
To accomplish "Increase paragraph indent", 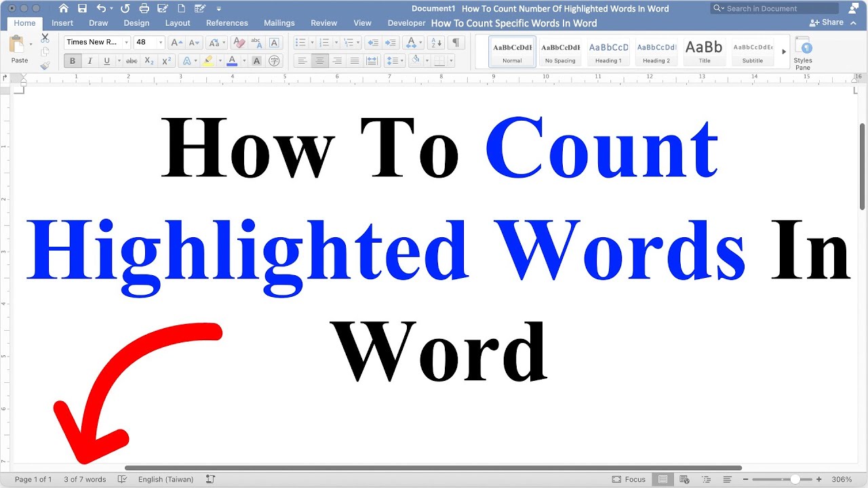I will pyautogui.click(x=390, y=42).
